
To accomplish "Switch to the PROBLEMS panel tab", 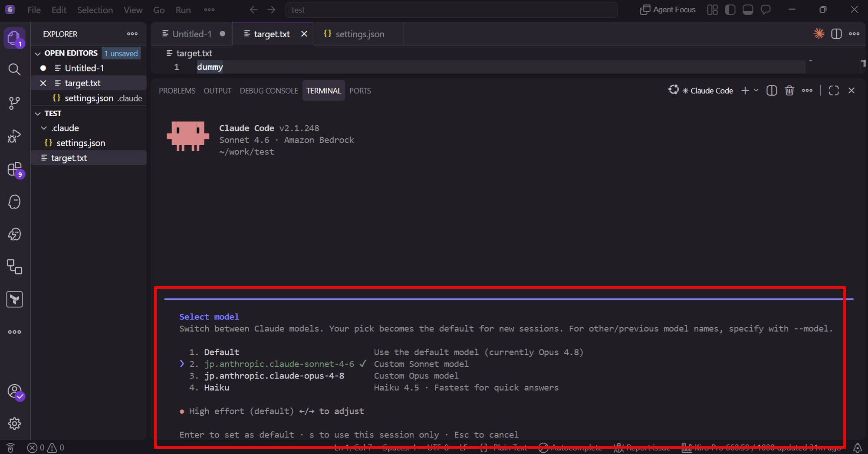I will [177, 91].
